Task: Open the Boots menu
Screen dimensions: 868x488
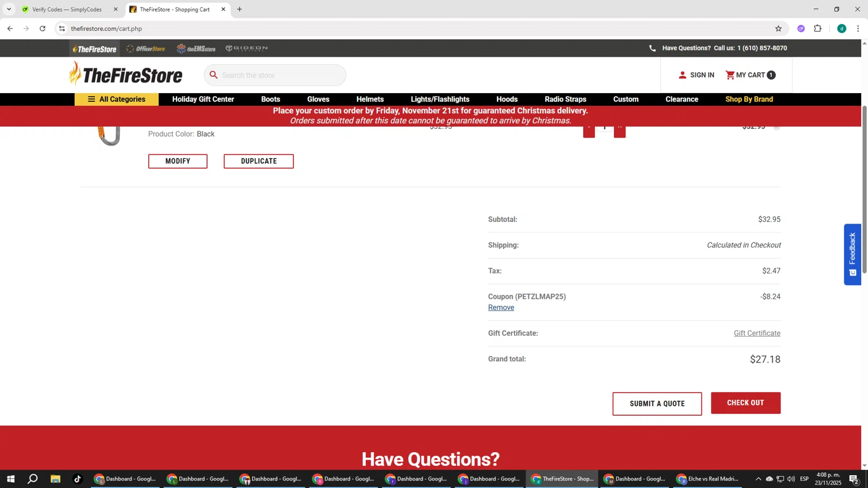Action: (270, 99)
